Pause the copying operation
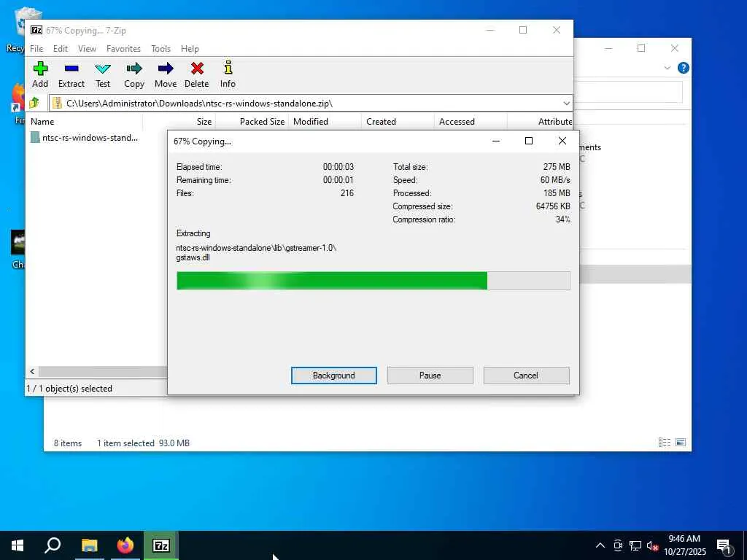This screenshot has width=747, height=560. [430, 376]
